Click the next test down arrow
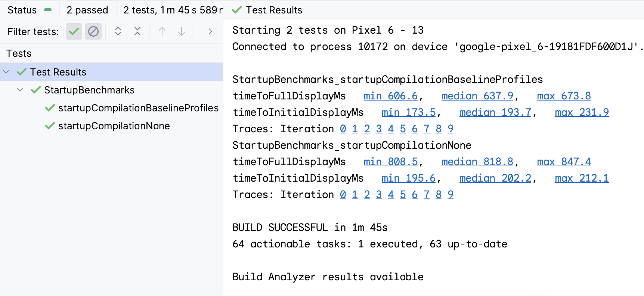This screenshot has width=644, height=296. tap(182, 31)
